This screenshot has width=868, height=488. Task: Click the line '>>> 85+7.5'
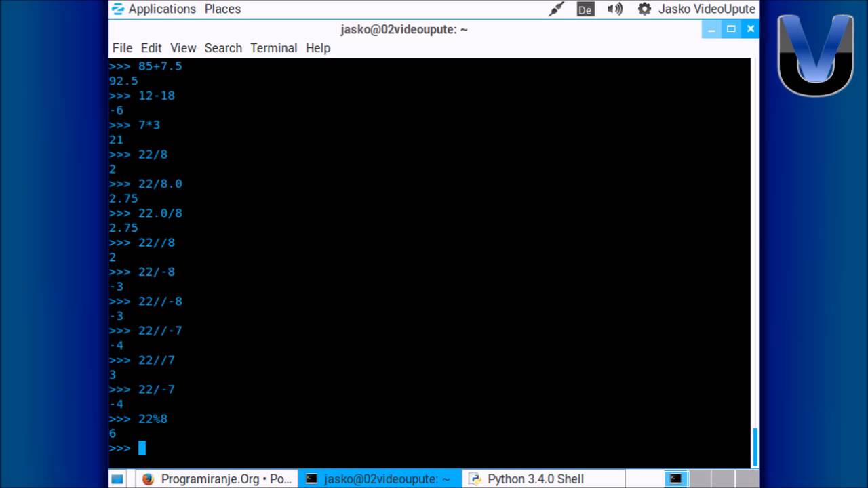(x=146, y=66)
